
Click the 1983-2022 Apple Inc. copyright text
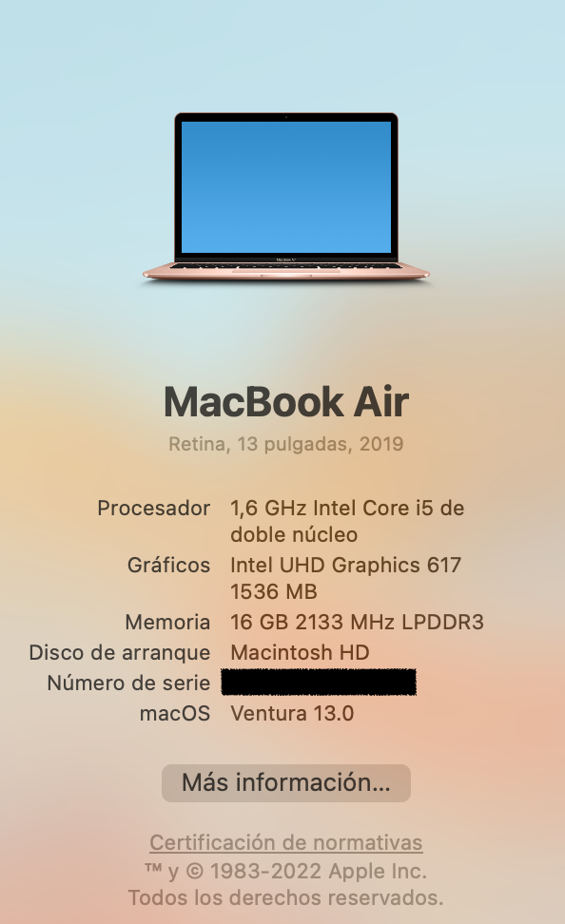point(319,871)
